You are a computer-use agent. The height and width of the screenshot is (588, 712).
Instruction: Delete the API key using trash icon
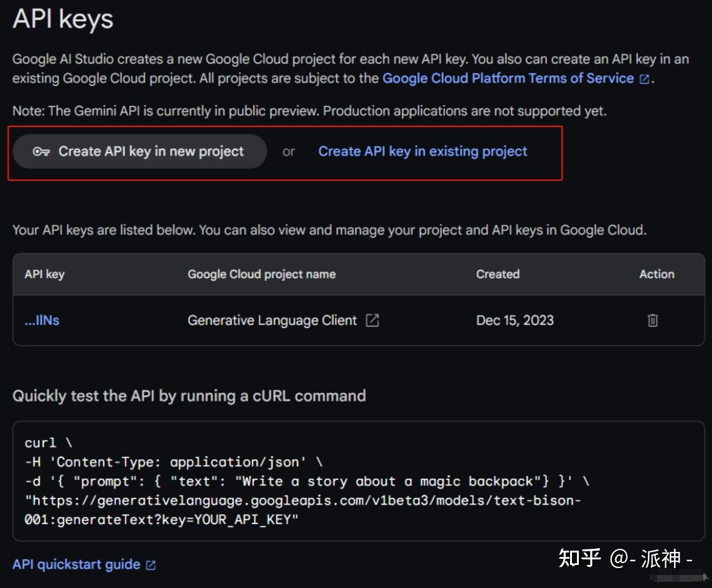click(x=652, y=320)
